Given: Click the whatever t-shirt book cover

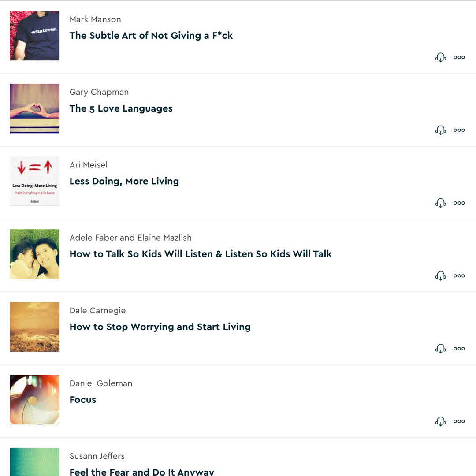Looking at the screenshot, I should [35, 36].
